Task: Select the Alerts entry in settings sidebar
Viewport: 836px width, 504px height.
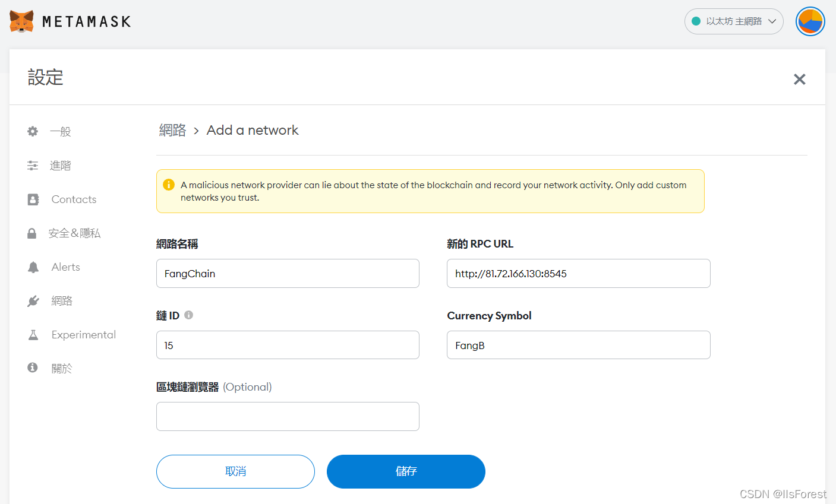Action: (x=65, y=267)
